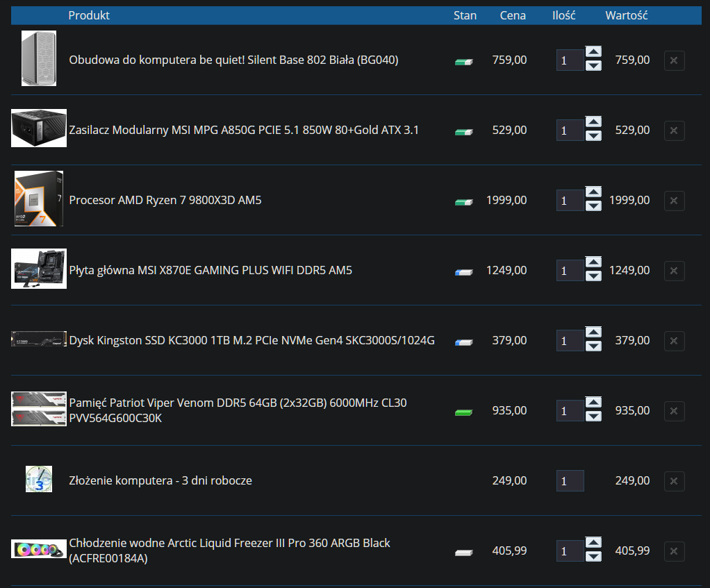The width and height of the screenshot is (710, 588).
Task: Open the MSI X870E motherboard thumbnail
Action: pyautogui.click(x=39, y=269)
